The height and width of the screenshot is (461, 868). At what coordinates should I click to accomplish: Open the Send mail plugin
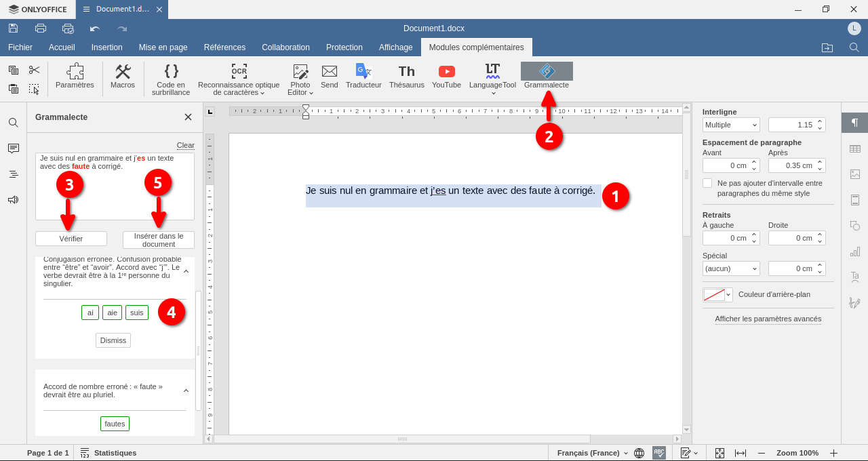coord(330,76)
